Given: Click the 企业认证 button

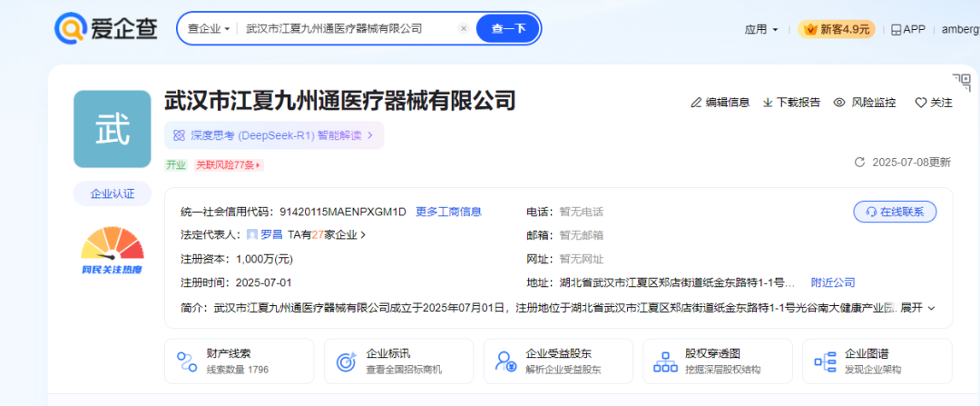Looking at the screenshot, I should tap(113, 194).
